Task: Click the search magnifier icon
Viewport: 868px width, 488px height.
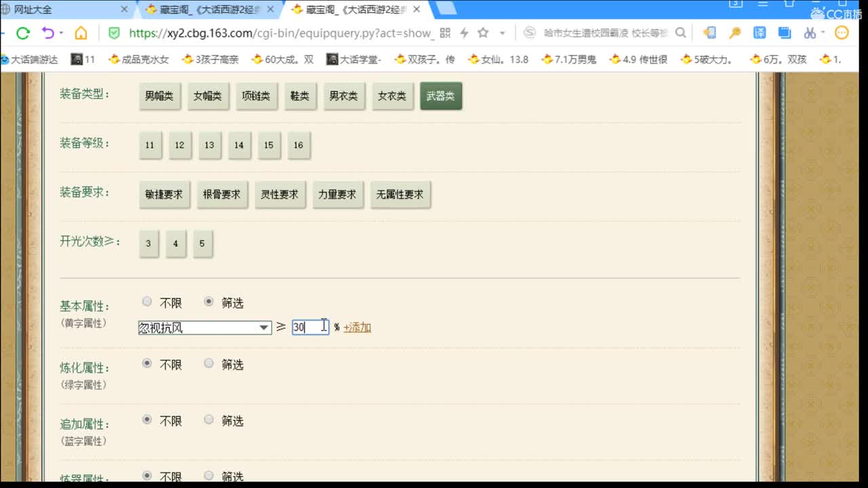Action: point(680,33)
